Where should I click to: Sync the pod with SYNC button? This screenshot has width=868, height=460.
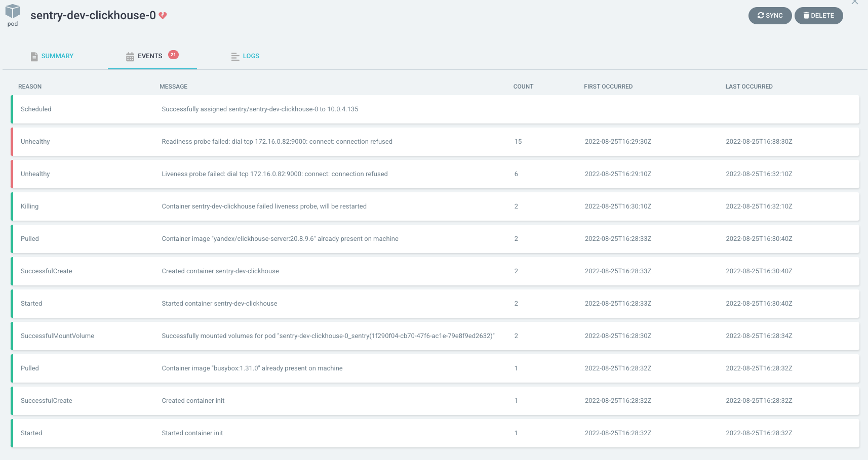point(770,16)
